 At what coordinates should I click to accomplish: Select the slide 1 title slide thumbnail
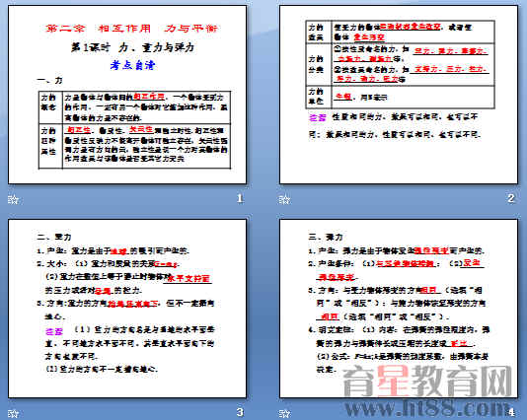pos(127,95)
